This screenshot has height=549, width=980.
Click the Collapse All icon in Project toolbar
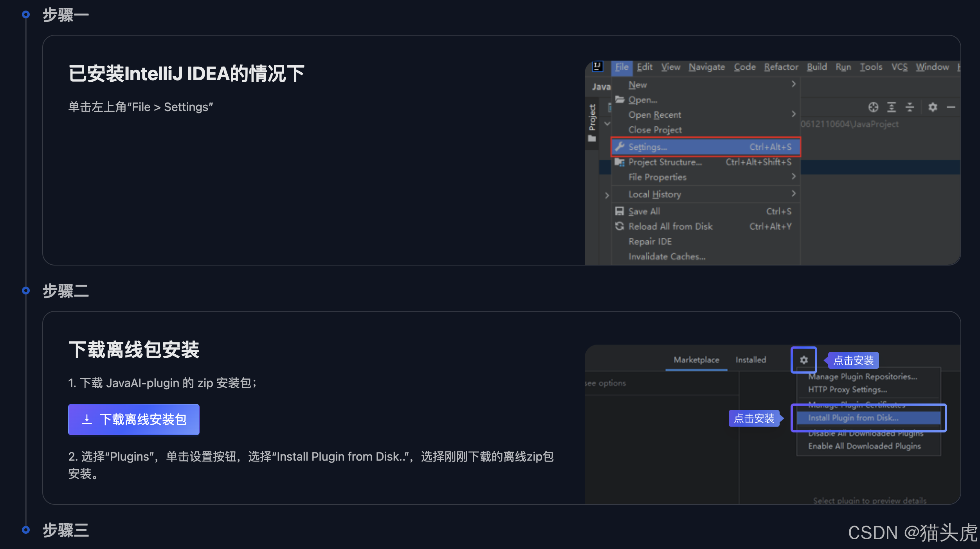pyautogui.click(x=910, y=108)
